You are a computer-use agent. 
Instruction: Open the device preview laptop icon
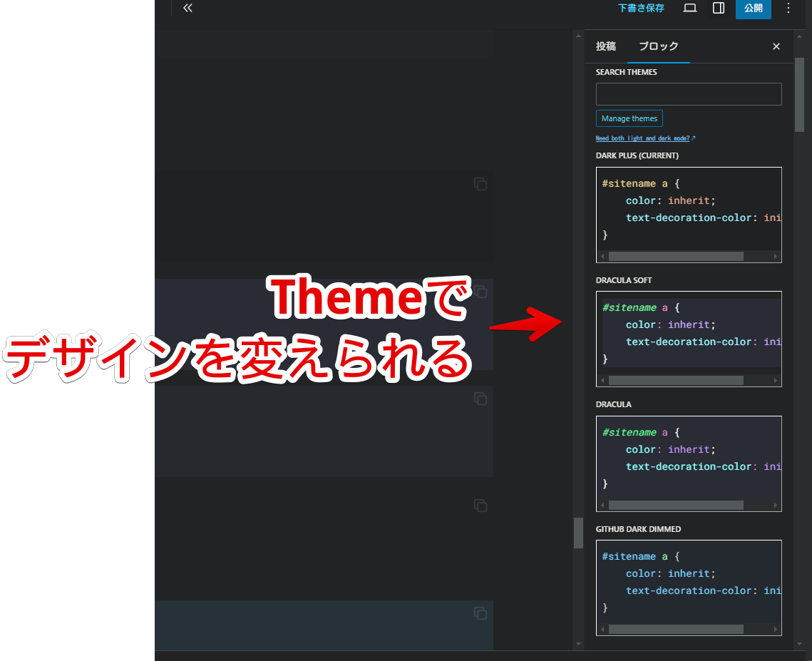point(690,8)
